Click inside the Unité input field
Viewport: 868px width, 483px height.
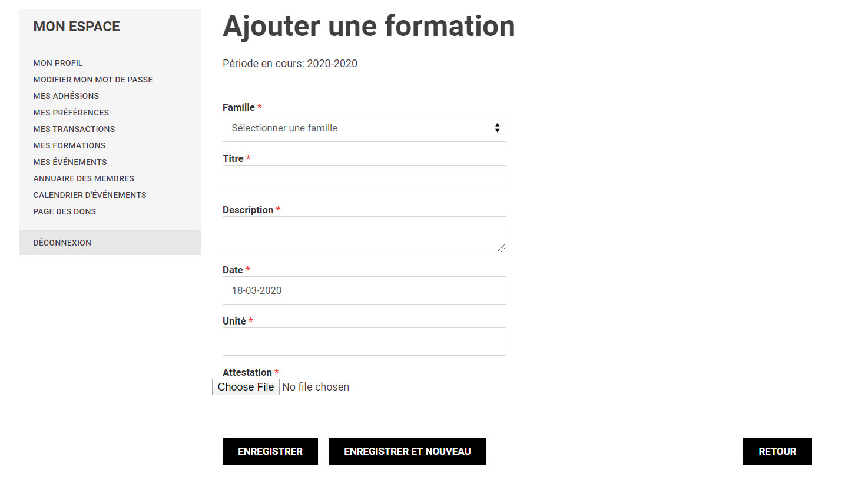point(364,342)
